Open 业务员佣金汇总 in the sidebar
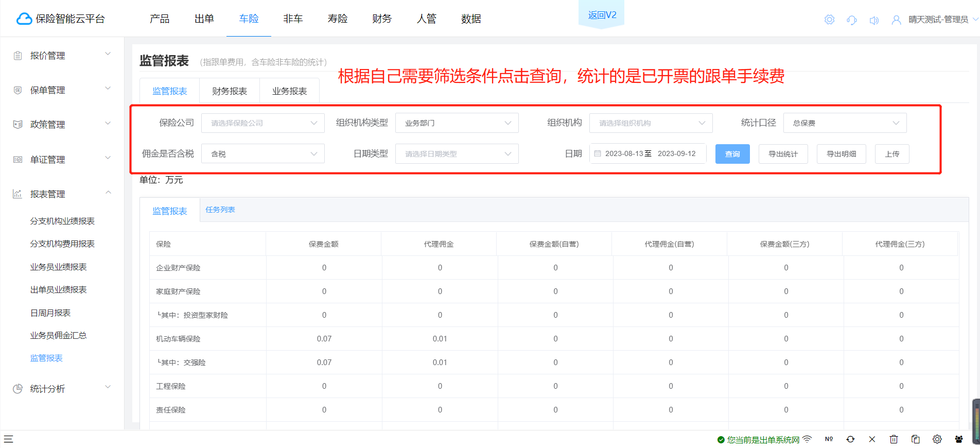 tap(58, 335)
